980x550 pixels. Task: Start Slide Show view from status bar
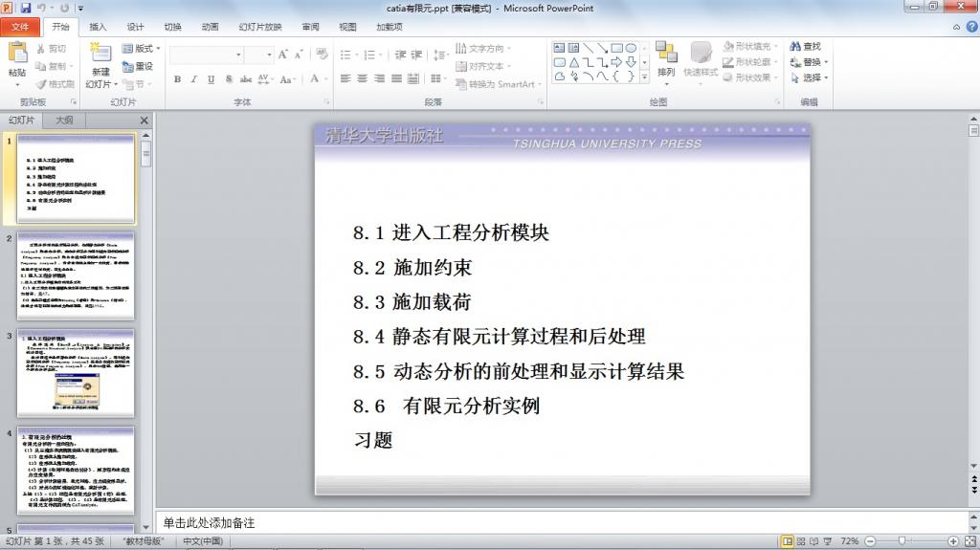click(x=828, y=541)
